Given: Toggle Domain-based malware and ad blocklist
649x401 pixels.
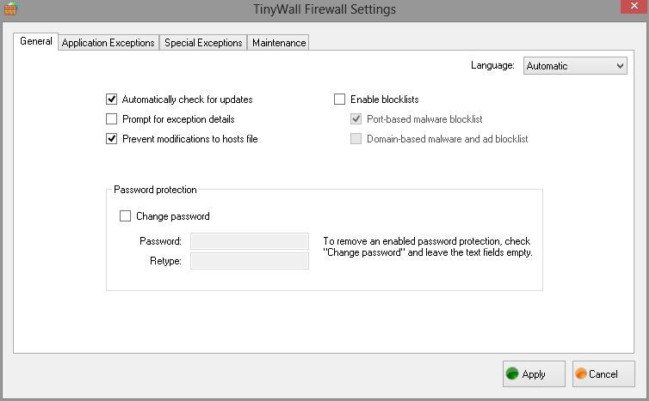Looking at the screenshot, I should 356,139.
